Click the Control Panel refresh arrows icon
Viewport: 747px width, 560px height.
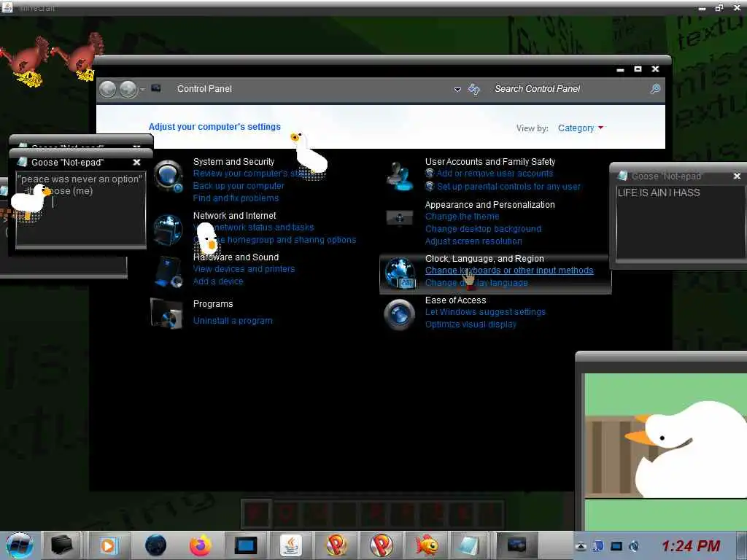[x=474, y=89]
